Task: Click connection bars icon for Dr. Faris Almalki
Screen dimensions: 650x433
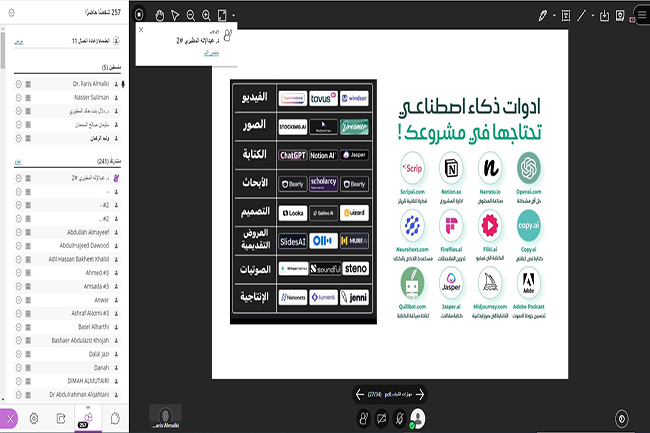Action: tap(28, 84)
